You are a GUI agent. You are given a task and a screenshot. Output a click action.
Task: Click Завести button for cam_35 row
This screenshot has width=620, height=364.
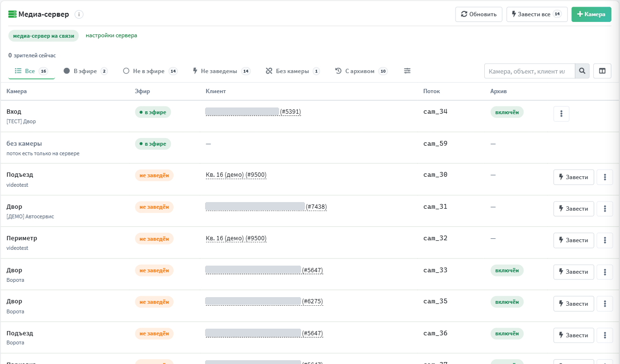[574, 304]
